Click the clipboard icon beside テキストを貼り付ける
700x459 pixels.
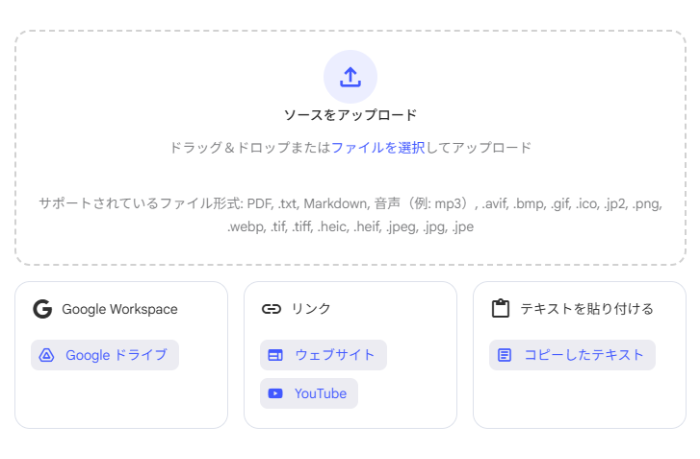(x=500, y=309)
